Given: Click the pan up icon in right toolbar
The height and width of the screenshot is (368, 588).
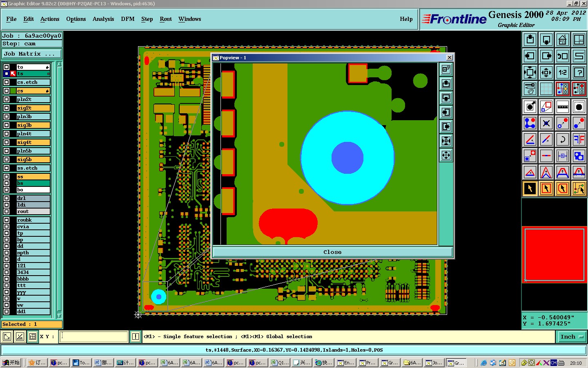Looking at the screenshot, I should point(530,40).
